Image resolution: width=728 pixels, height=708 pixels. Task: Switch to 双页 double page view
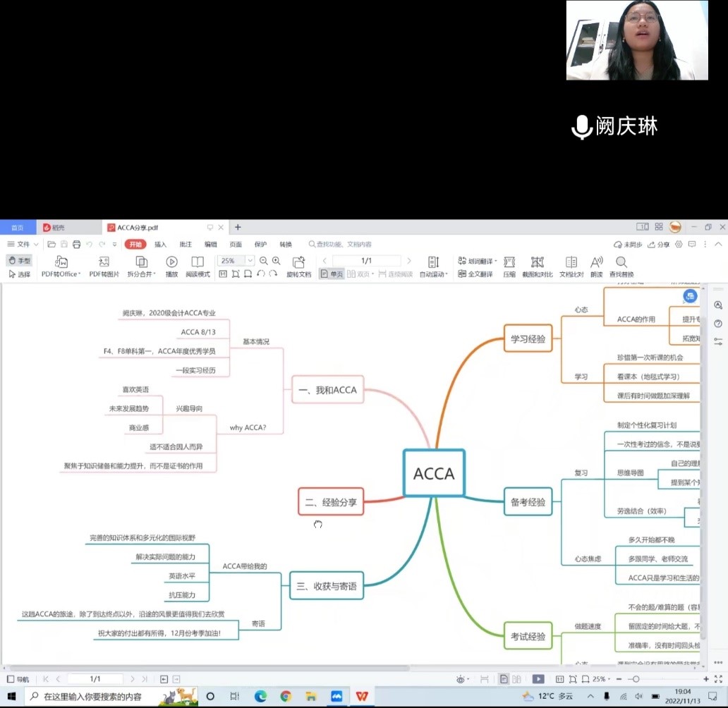(360, 274)
